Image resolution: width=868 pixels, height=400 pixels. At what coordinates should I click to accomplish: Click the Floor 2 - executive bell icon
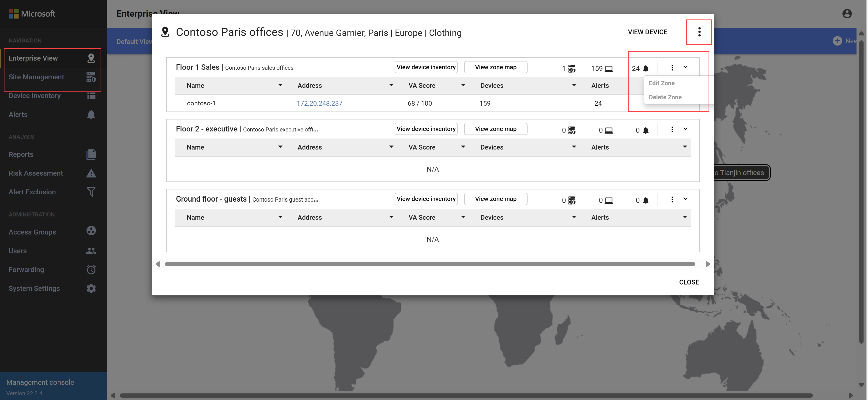[x=646, y=130]
